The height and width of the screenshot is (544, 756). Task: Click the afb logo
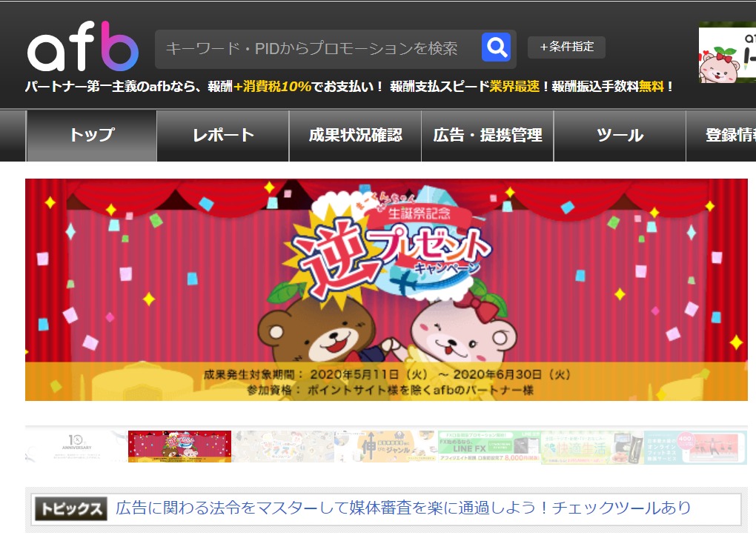coord(83,46)
